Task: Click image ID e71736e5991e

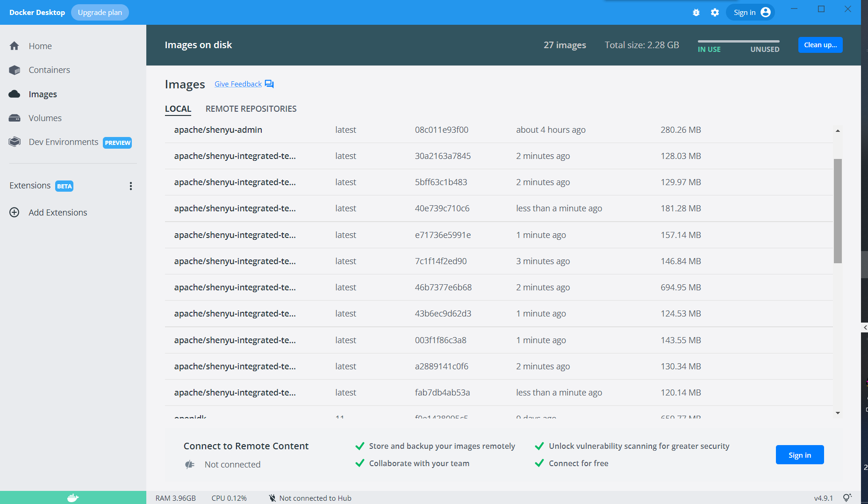Action: [443, 235]
